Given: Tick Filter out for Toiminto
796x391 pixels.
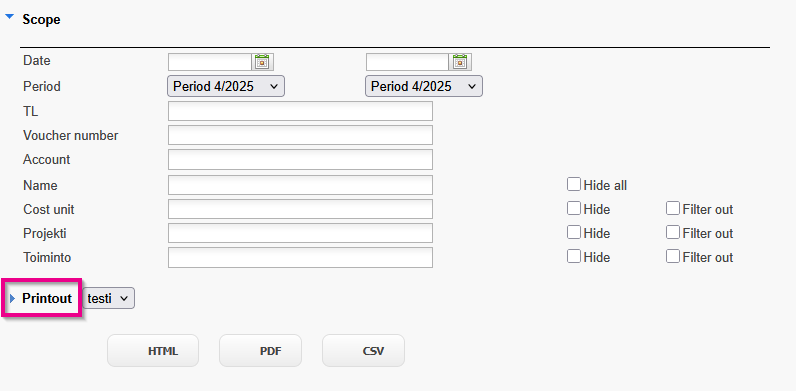Looking at the screenshot, I should 673,256.
